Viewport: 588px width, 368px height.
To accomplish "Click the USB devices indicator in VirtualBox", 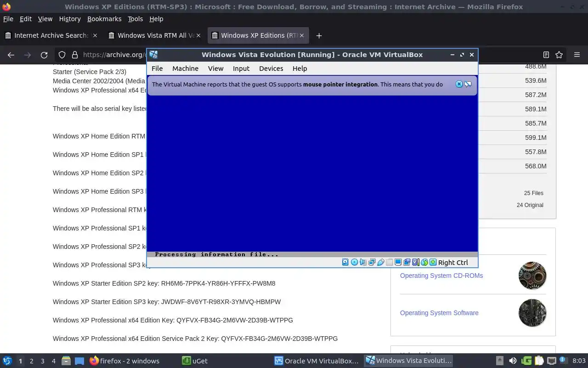I will [x=380, y=262].
